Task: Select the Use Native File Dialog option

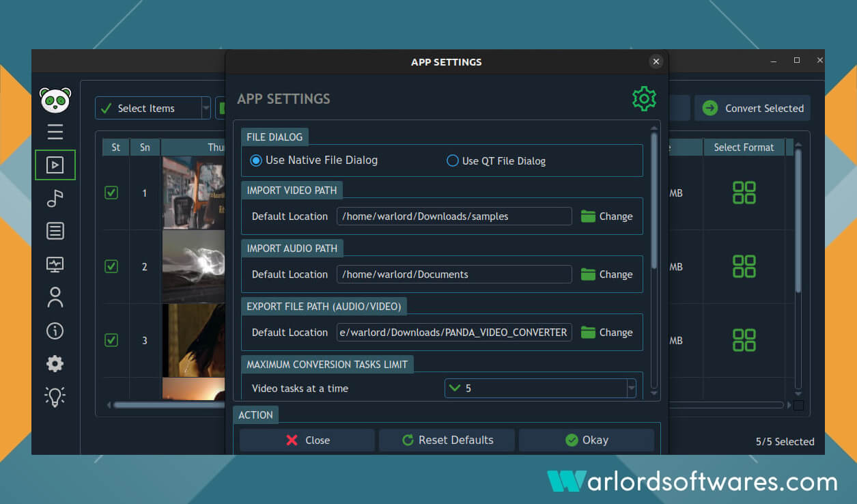Action: [257, 160]
